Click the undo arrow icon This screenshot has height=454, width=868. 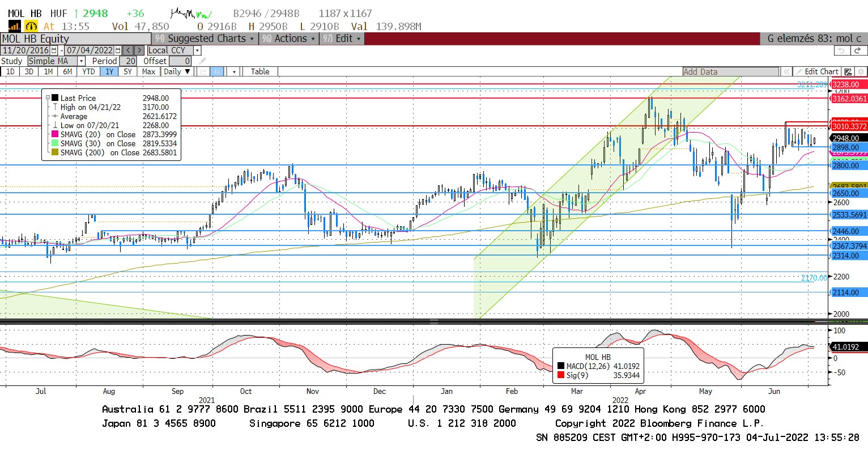pyautogui.click(x=842, y=50)
